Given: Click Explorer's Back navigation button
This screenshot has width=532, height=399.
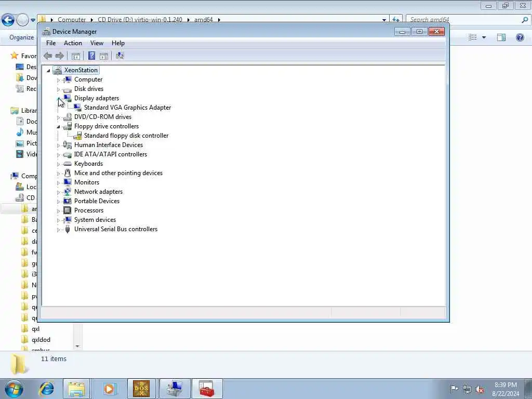Looking at the screenshot, I should 8,20.
